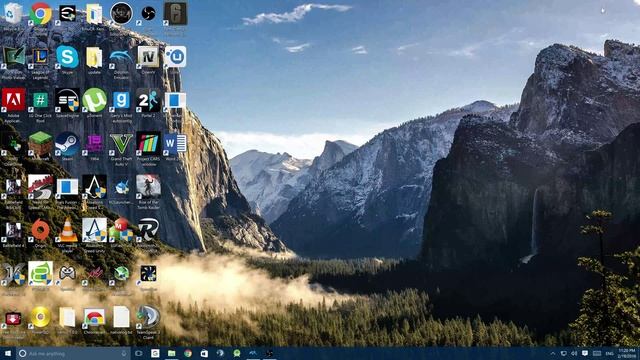
Task: Open File Explorer from the taskbar
Action: [171, 353]
